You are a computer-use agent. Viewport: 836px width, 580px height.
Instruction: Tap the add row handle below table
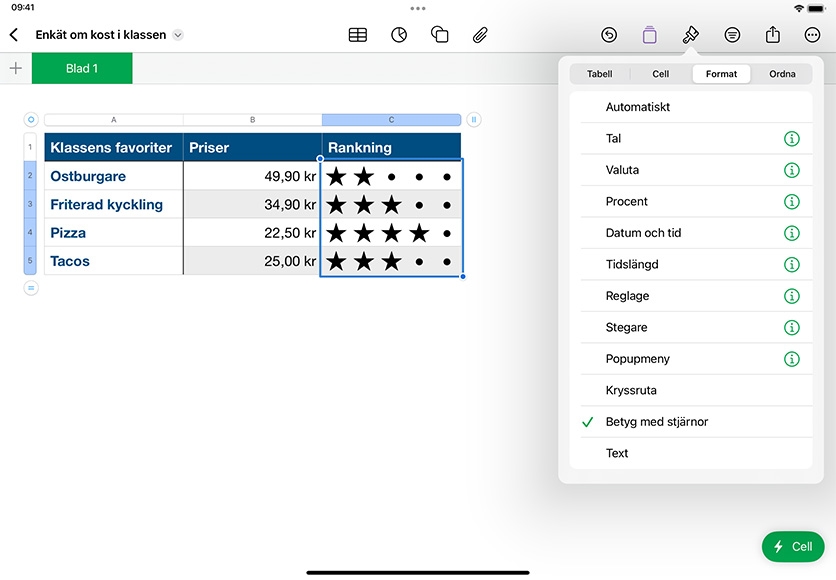click(x=31, y=288)
